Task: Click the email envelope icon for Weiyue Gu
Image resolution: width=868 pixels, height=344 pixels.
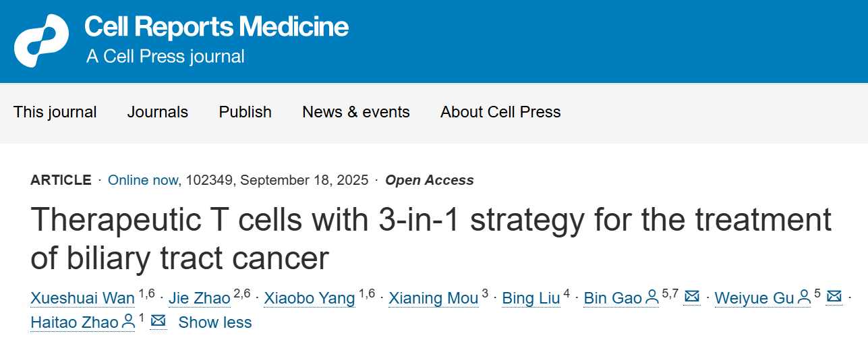Action: pyautogui.click(x=834, y=297)
